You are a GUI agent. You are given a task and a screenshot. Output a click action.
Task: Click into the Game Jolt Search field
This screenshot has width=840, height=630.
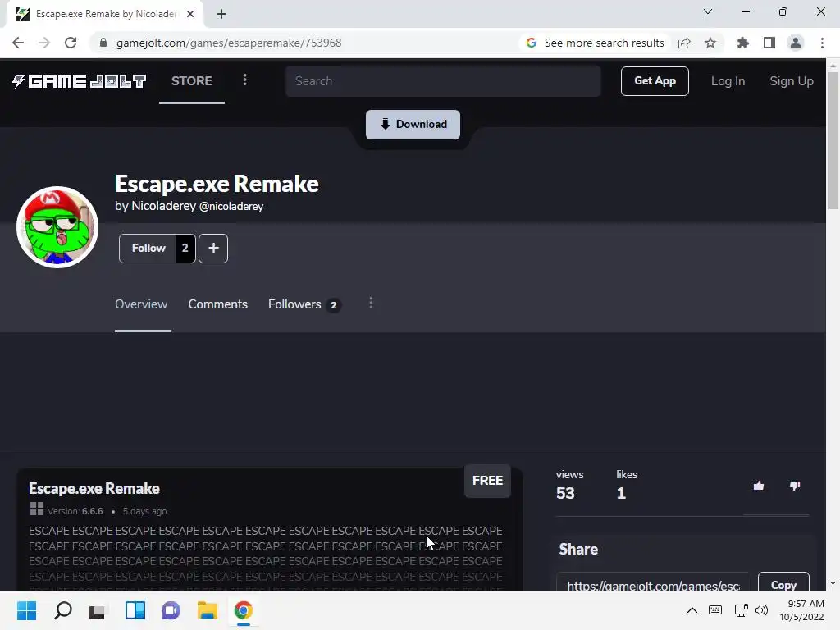443,81
